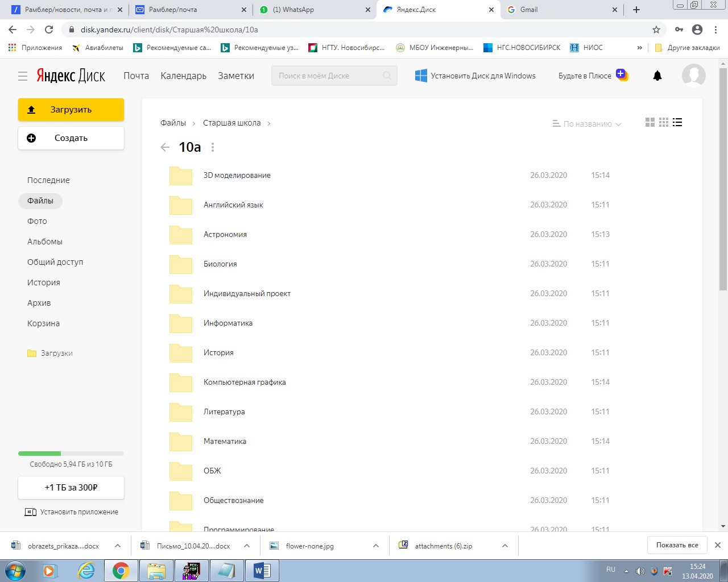Select the list view icon
The height and width of the screenshot is (582, 728).
click(x=677, y=122)
